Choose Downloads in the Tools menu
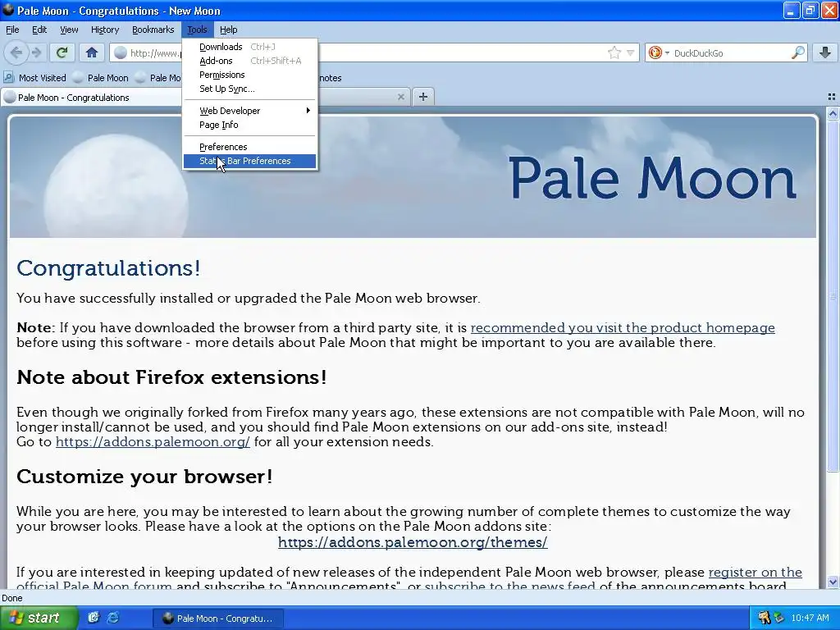 pyautogui.click(x=249, y=47)
